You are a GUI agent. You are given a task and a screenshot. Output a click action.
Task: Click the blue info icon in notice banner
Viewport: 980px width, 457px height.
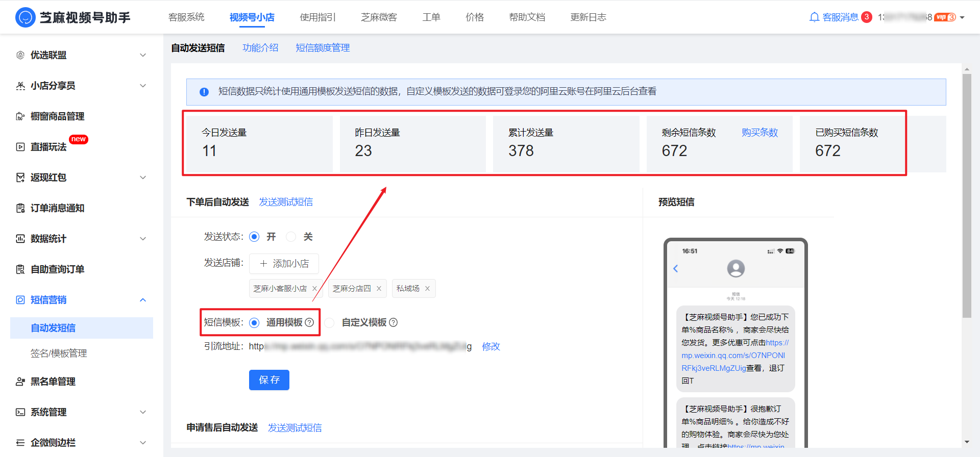(204, 92)
